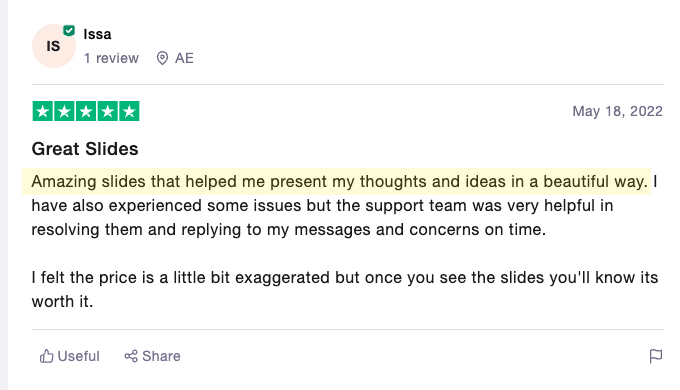Click the fifth green rating star

click(129, 111)
